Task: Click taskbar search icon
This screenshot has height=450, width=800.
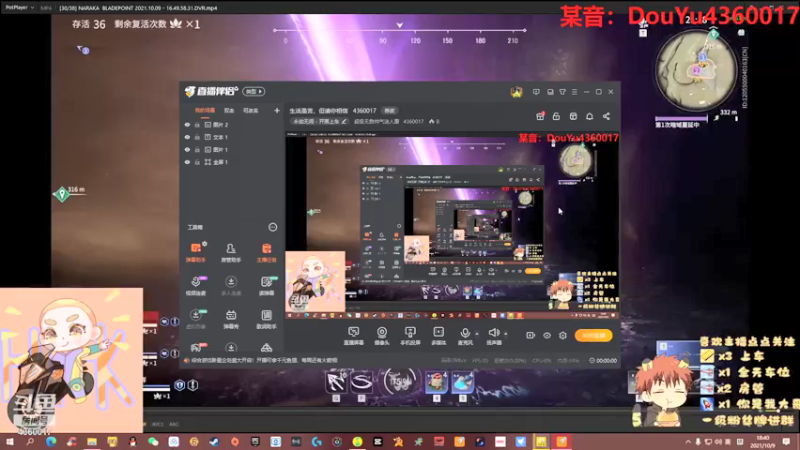Action: pyautogui.click(x=30, y=442)
